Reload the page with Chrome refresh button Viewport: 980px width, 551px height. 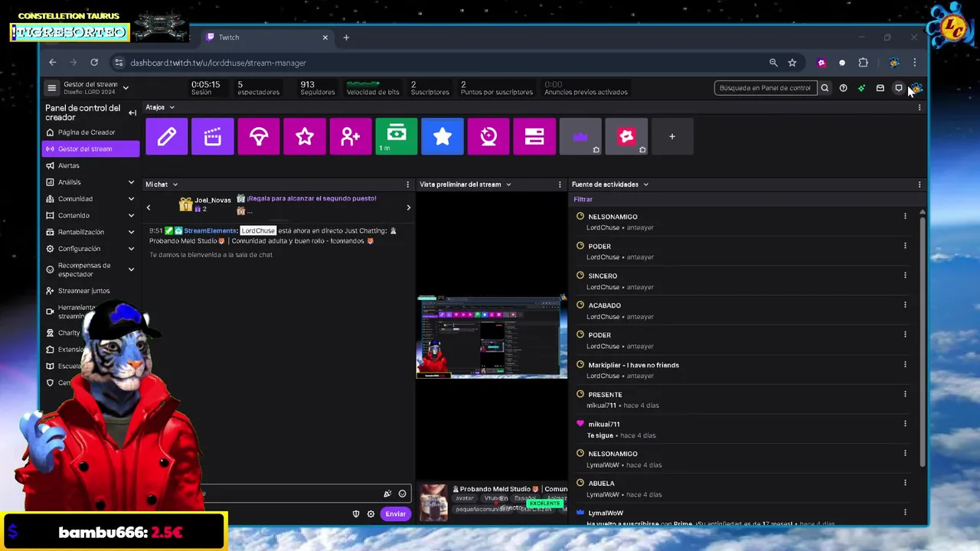(x=94, y=63)
